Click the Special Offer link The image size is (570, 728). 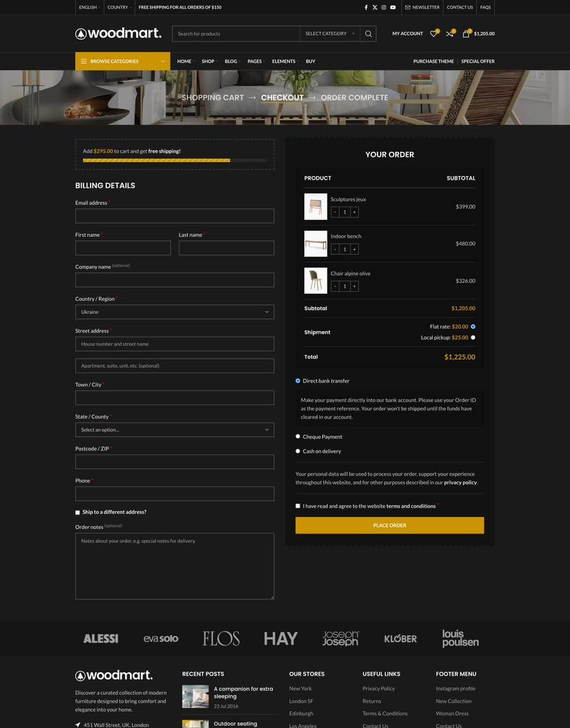tap(478, 61)
